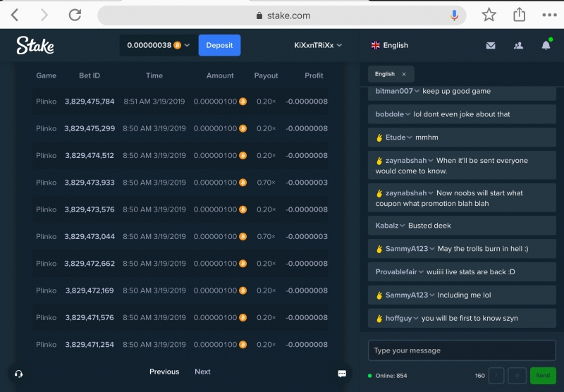
Task: Click Kabalz's 'Busted deek' message
Action: pyautogui.click(x=429, y=226)
